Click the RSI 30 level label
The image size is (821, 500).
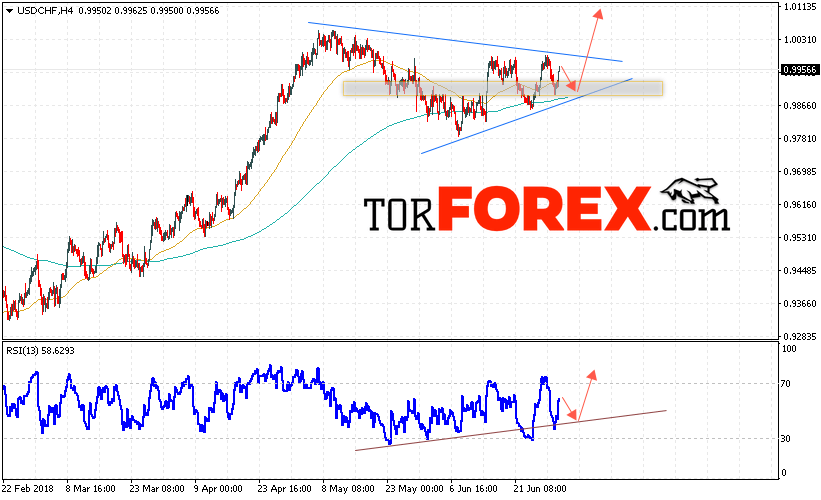[785, 439]
